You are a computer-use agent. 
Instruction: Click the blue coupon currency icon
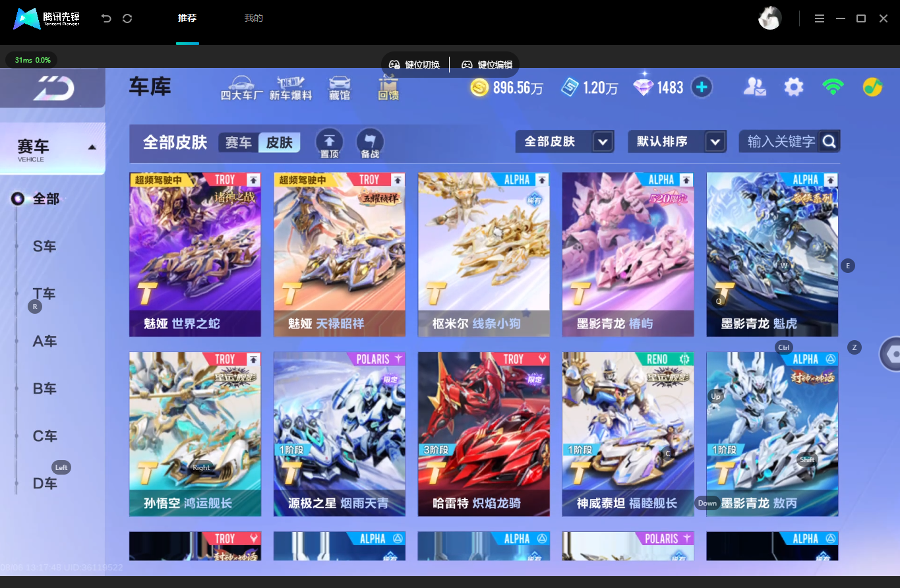coord(570,87)
